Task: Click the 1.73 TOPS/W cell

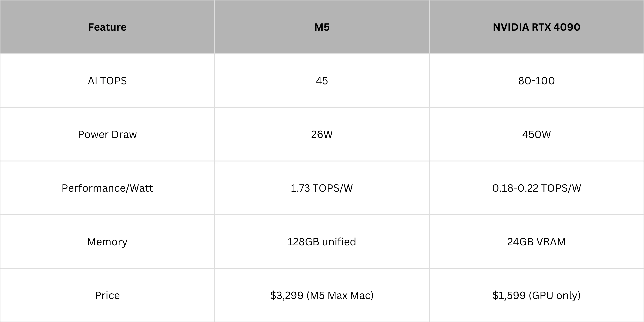Action: 322,188
